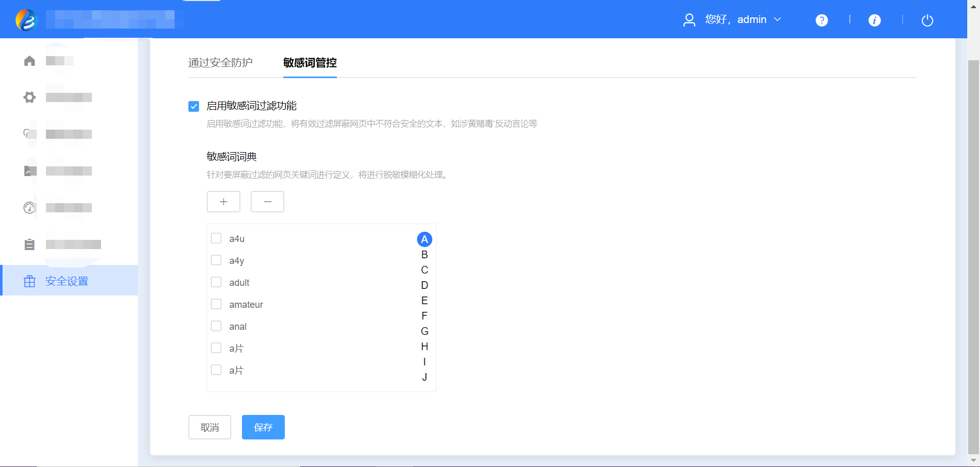Screen dimensions: 980x467
Task: Select the settings gear icon in sidebar
Action: [29, 97]
